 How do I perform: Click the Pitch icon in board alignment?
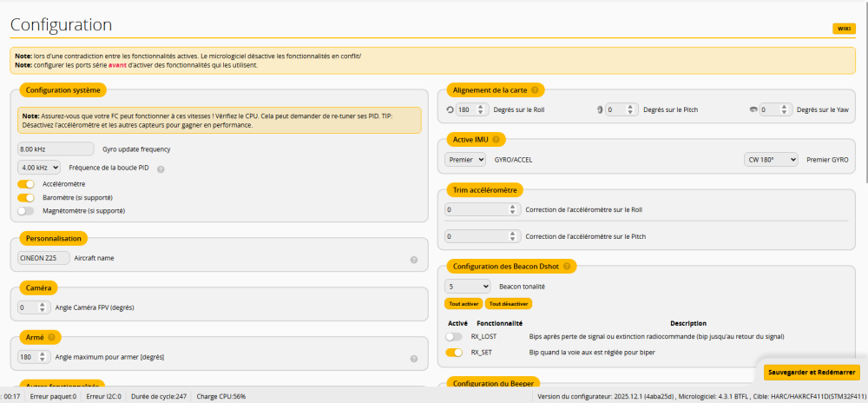[600, 110]
